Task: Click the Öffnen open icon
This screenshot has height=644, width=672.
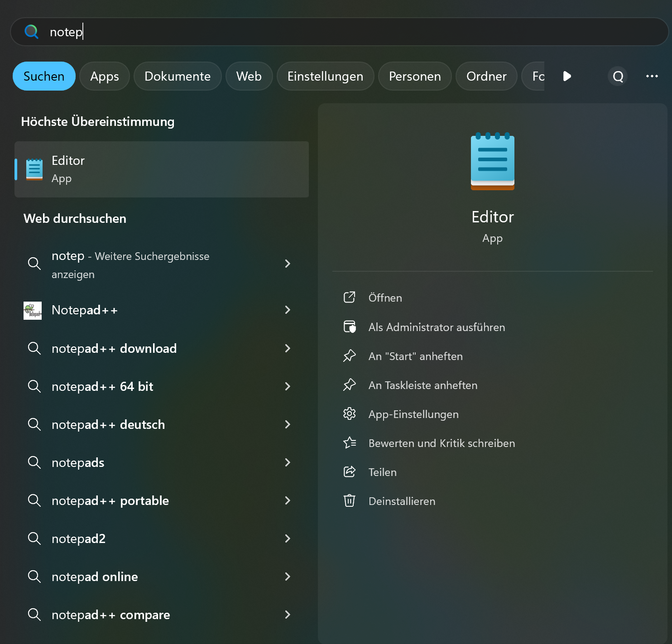Action: pyautogui.click(x=350, y=297)
